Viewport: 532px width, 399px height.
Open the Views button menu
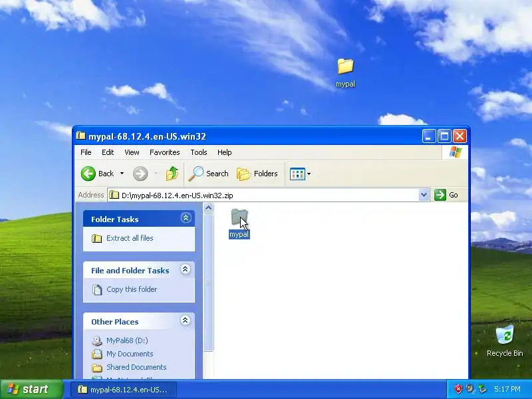pyautogui.click(x=301, y=174)
